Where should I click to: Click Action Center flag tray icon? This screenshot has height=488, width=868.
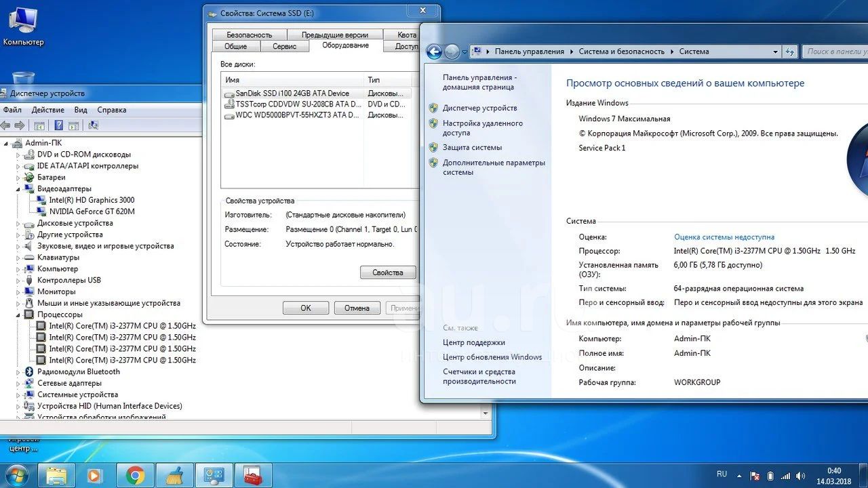tap(756, 476)
